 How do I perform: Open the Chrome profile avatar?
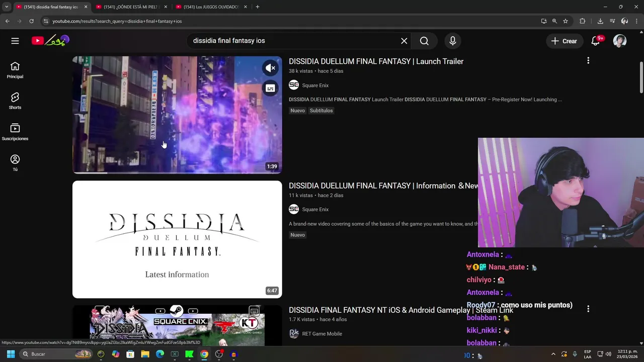tap(624, 21)
